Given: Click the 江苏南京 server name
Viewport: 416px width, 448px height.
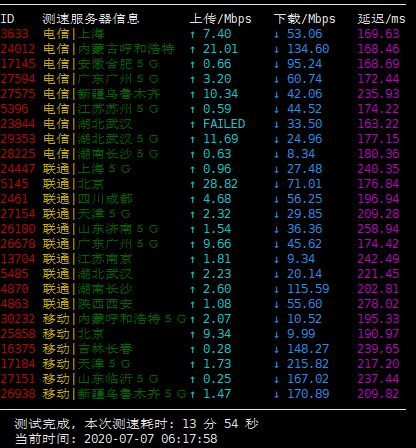Looking at the screenshot, I should pyautogui.click(x=105, y=259).
